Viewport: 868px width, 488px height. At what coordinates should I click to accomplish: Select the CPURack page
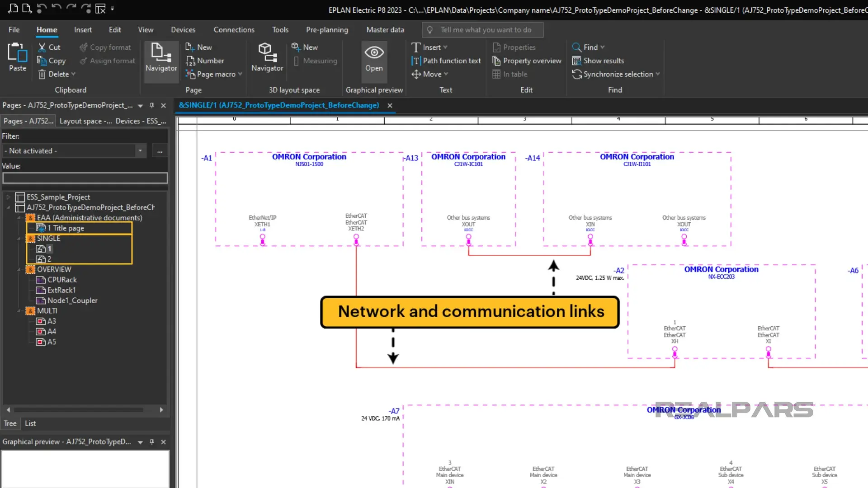tap(57, 280)
